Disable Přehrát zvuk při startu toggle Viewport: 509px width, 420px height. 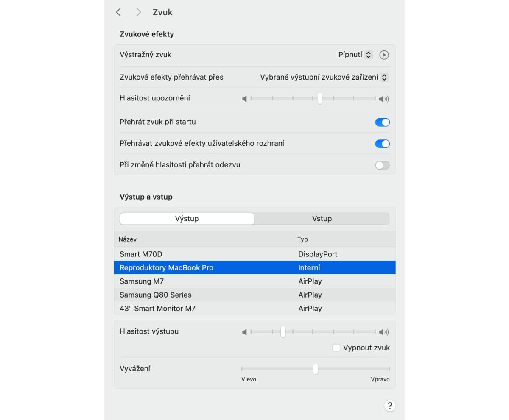click(382, 122)
